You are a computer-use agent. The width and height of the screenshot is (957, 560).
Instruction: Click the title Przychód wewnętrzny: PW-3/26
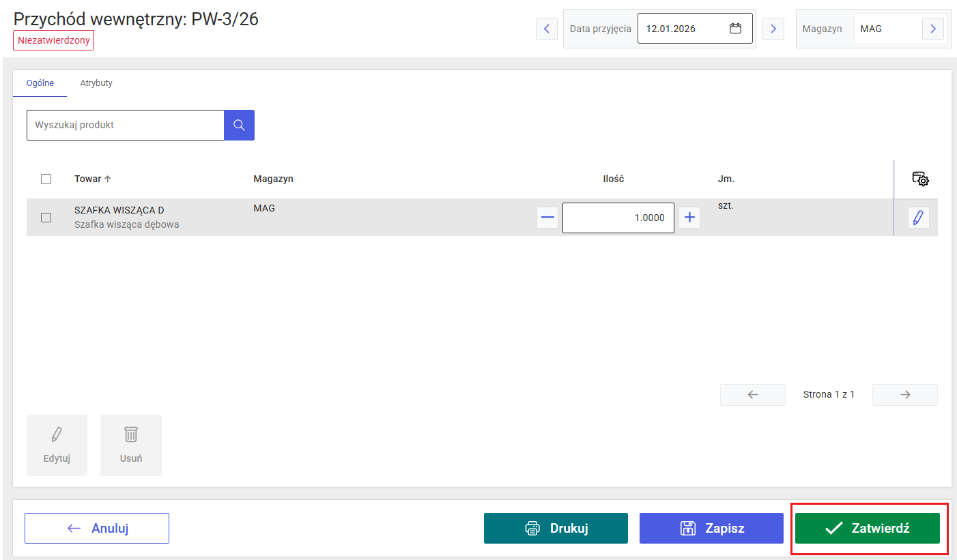click(x=136, y=18)
